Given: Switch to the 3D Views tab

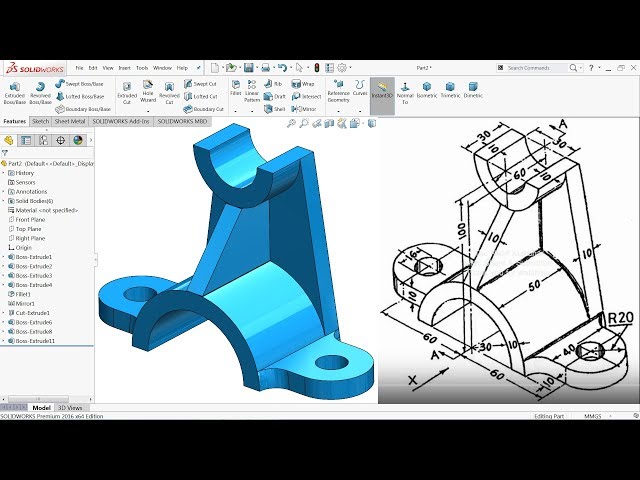Looking at the screenshot, I should 70,407.
